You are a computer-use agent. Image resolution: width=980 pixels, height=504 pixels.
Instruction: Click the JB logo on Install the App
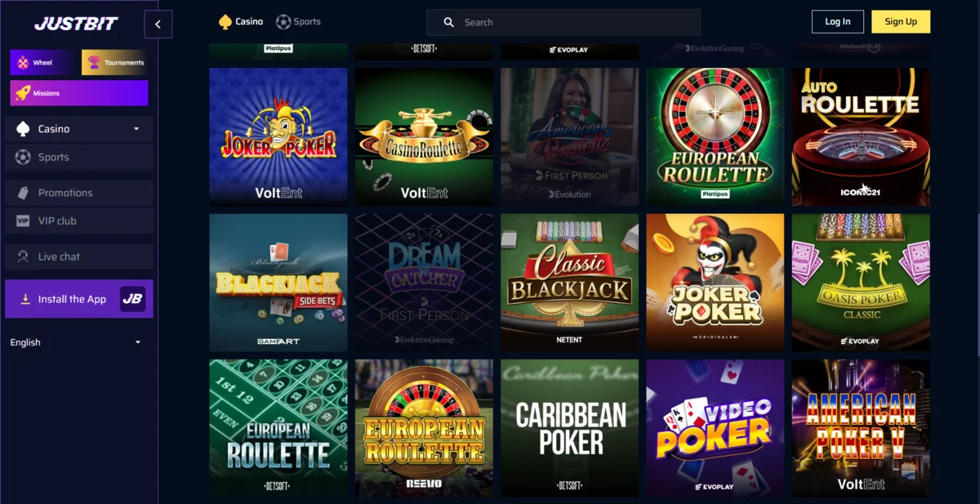[x=132, y=299]
